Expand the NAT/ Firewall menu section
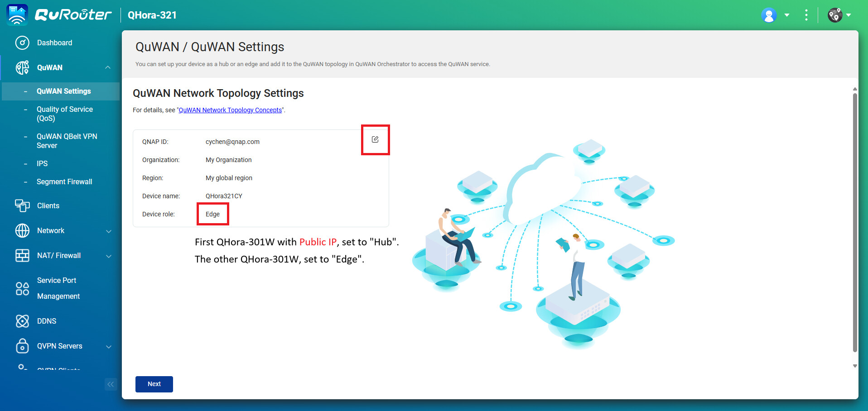868x411 pixels. [x=109, y=256]
